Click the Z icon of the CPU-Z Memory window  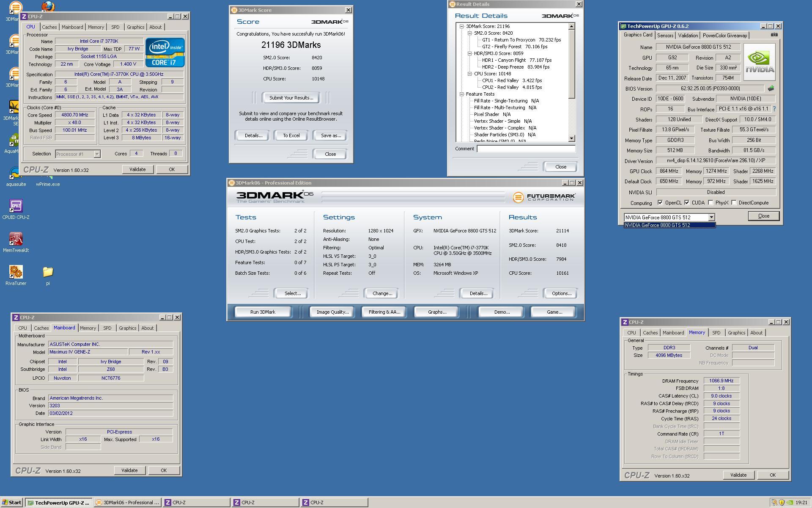(625, 322)
